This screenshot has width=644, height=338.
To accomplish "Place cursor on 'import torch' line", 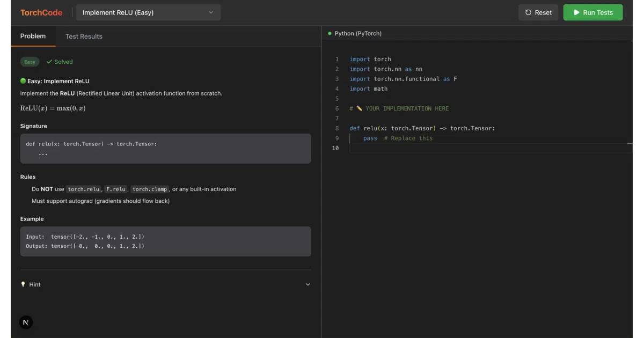I will 370,59.
